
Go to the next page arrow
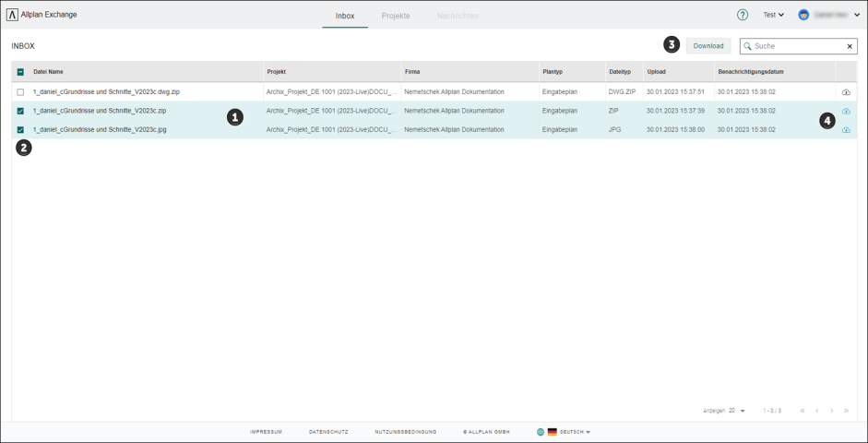pos(831,411)
